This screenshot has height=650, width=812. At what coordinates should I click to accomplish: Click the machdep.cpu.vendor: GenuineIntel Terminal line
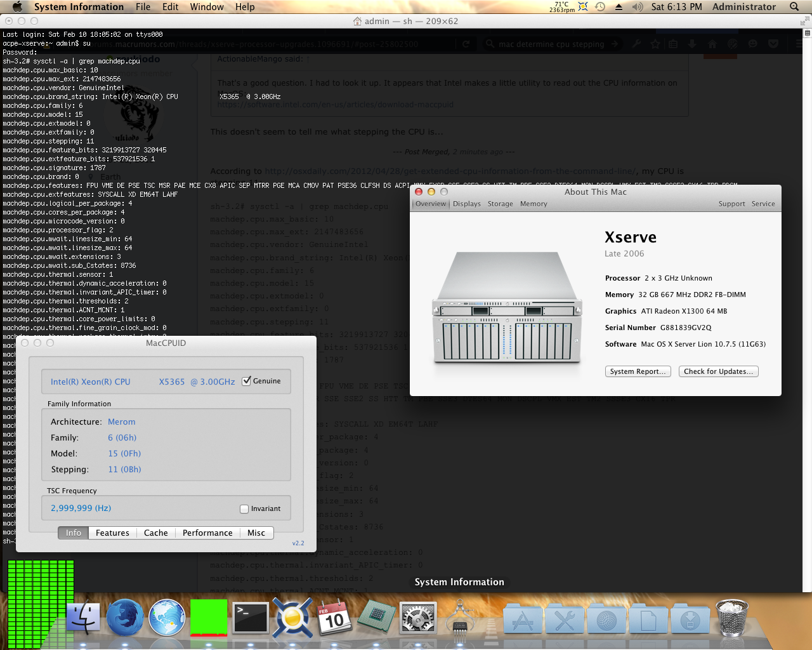[63, 88]
